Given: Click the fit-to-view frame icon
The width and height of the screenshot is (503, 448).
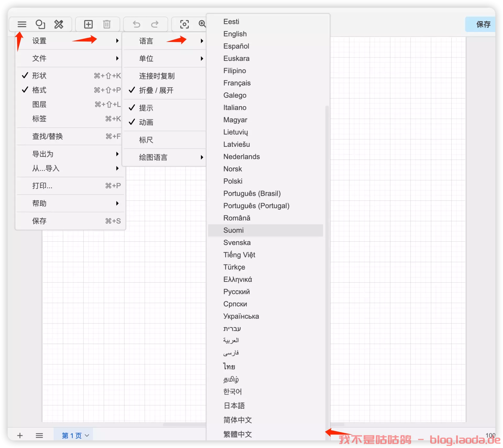Looking at the screenshot, I should point(184,24).
